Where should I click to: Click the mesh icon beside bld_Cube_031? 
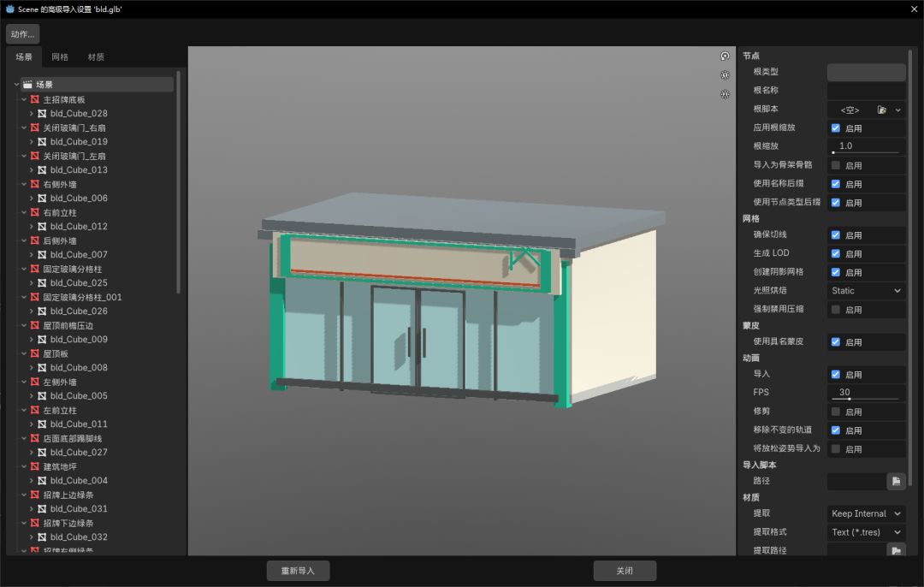(43, 508)
